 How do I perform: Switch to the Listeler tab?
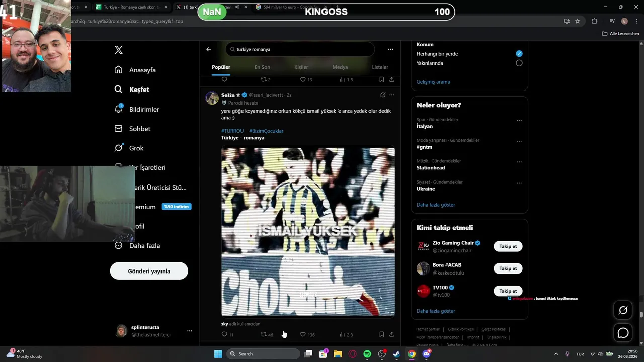pos(380,67)
